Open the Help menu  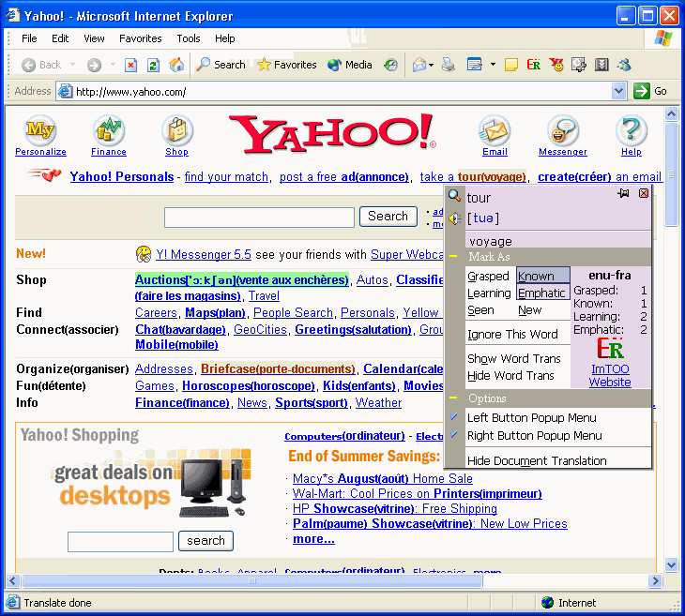pyautogui.click(x=225, y=38)
